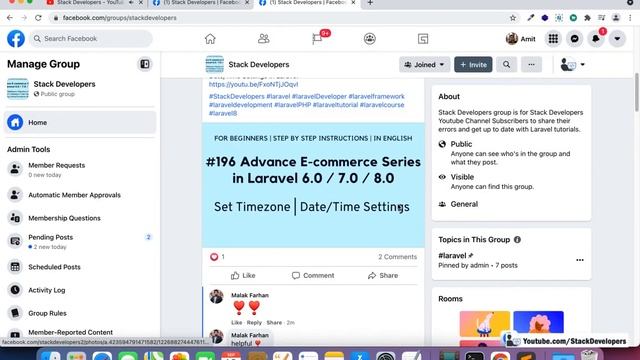Open the nine-dot menu grid icon
This screenshot has width=640, height=360.
(x=553, y=39)
